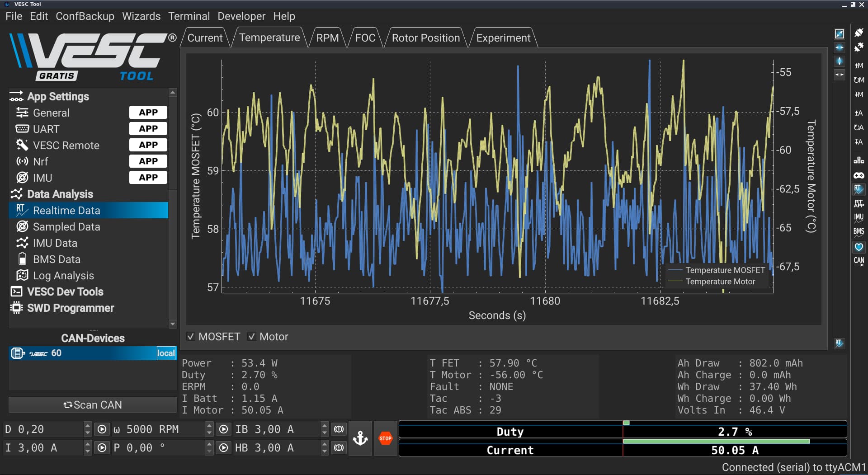Click the Current gauge bar

pyautogui.click(x=622, y=450)
